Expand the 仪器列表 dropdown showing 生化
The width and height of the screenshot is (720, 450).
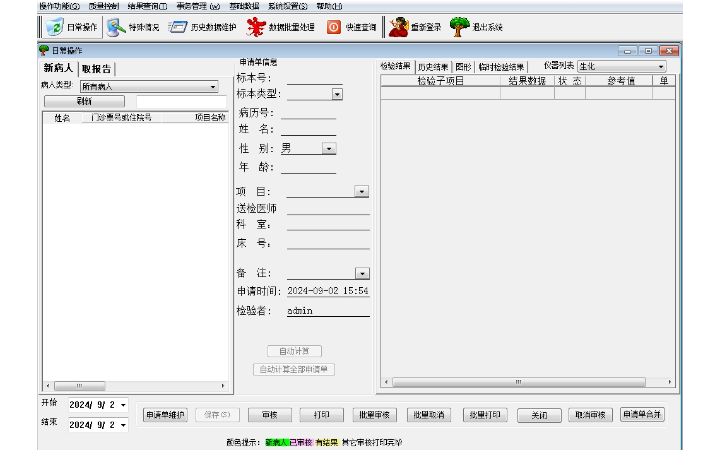(661, 67)
